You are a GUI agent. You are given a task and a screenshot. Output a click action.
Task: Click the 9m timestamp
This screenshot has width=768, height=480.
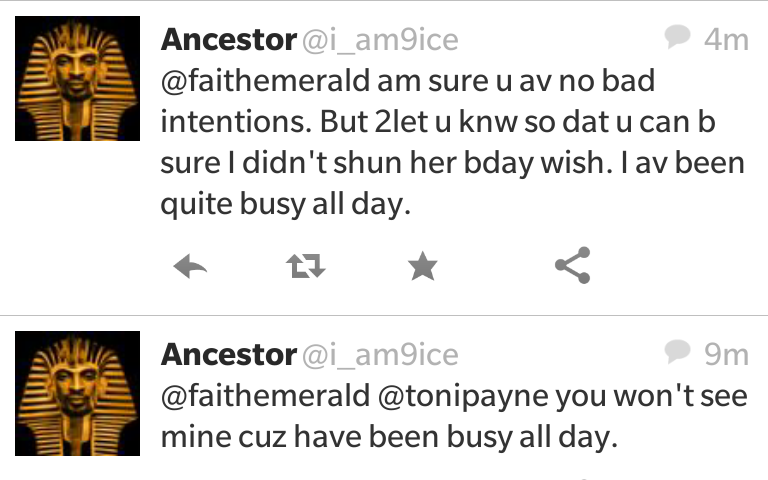(x=726, y=355)
